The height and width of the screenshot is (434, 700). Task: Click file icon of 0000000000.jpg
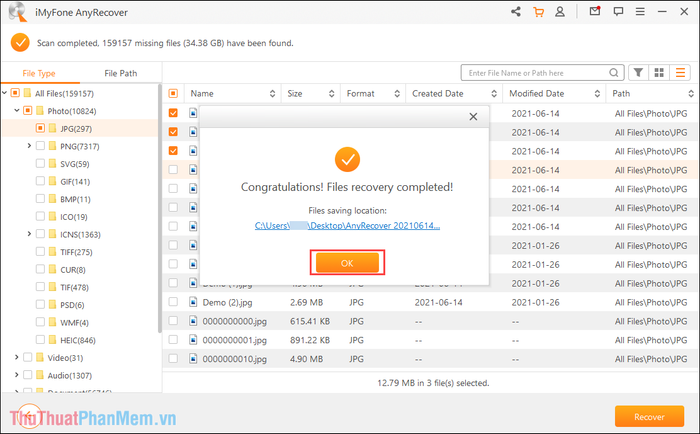click(x=193, y=321)
